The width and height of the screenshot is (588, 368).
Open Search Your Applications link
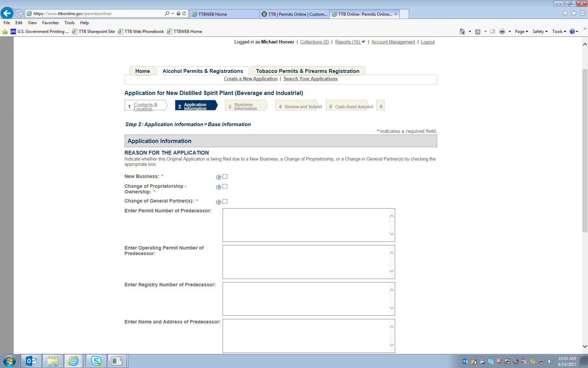[x=310, y=79]
